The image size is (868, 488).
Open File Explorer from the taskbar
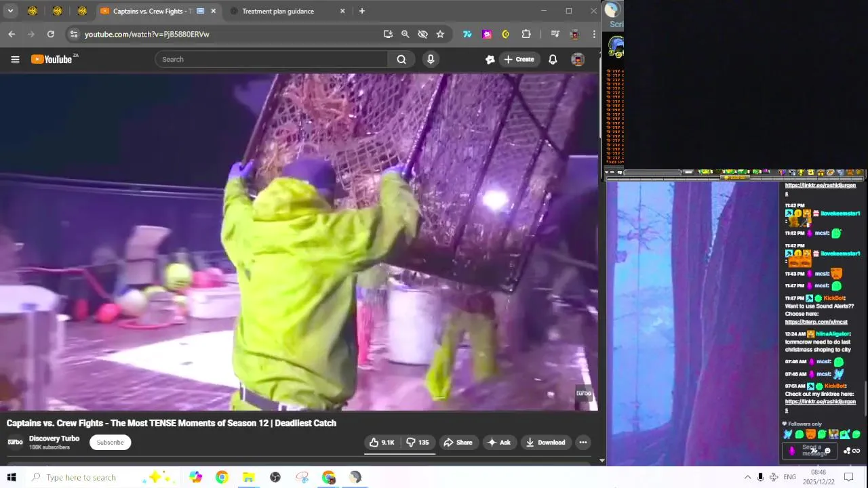click(x=248, y=477)
